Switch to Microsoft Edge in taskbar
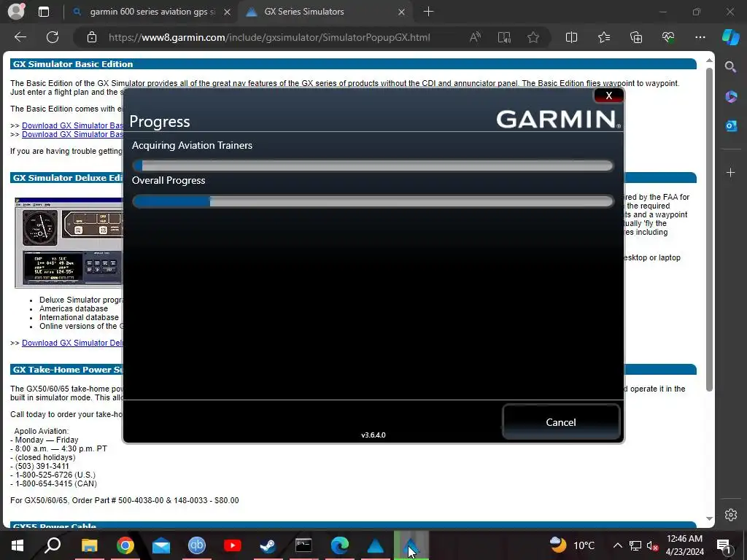 (340, 545)
